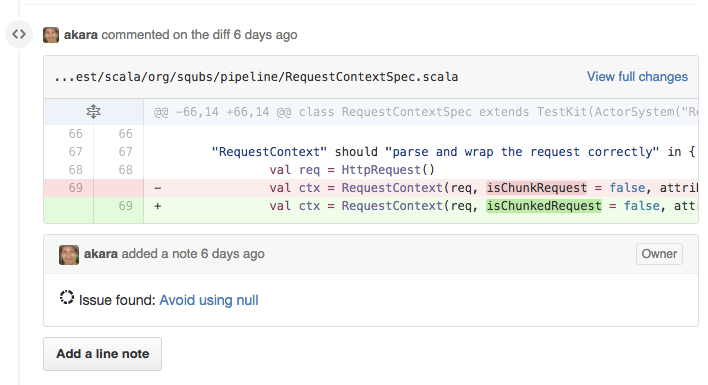Select old line number 69 on the deleted row
Image resolution: width=708 pixels, height=385 pixels.
coord(75,188)
